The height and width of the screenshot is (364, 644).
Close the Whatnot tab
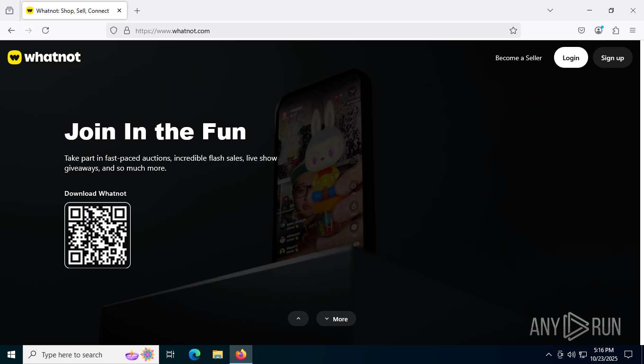click(x=119, y=10)
